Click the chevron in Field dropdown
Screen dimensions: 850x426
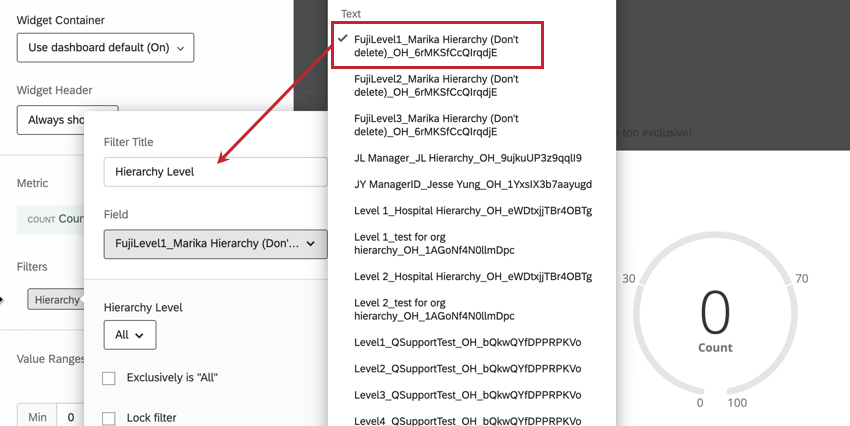point(311,244)
